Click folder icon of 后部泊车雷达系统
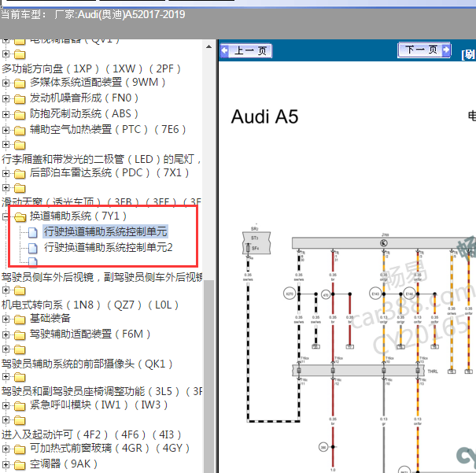This screenshot has height=473, width=476. point(20,174)
